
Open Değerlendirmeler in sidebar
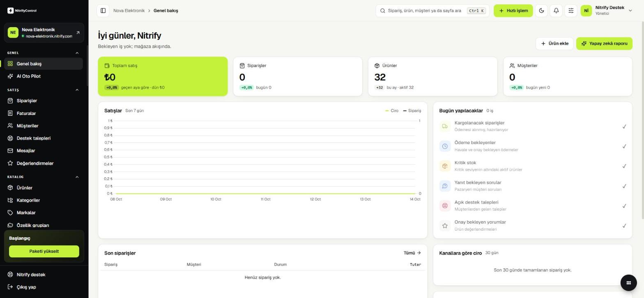click(44, 163)
